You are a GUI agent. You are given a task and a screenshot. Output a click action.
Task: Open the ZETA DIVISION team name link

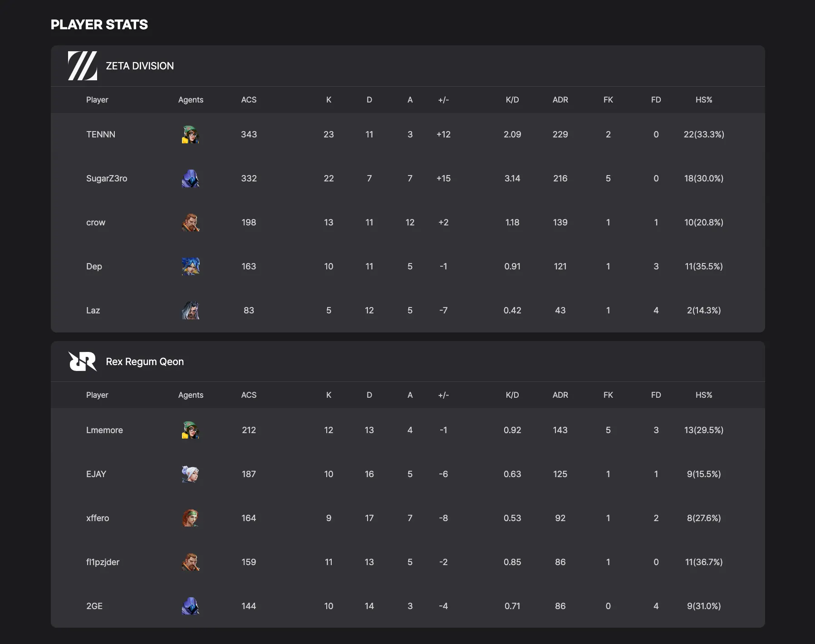(140, 66)
